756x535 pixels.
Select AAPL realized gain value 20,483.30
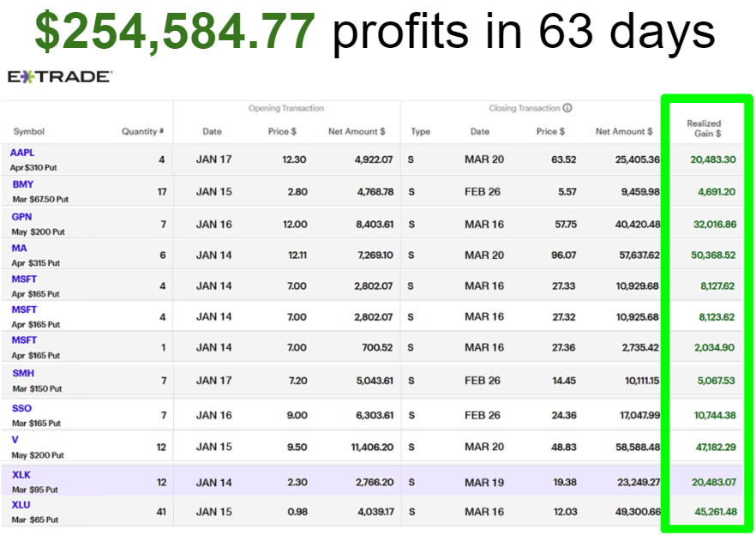(713, 159)
